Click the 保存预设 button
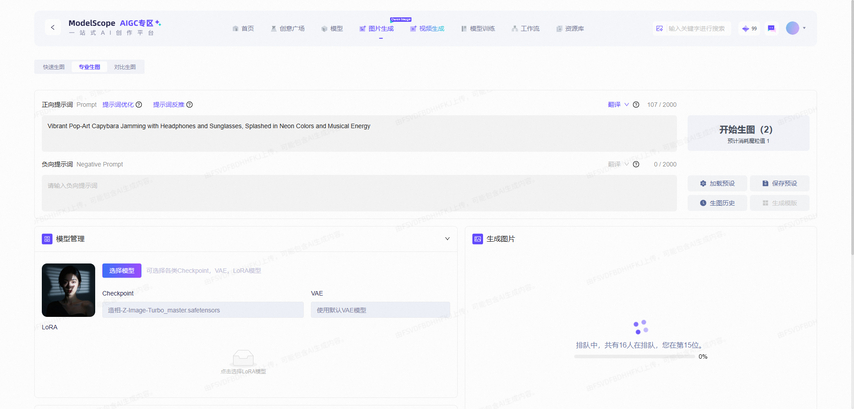 point(779,184)
